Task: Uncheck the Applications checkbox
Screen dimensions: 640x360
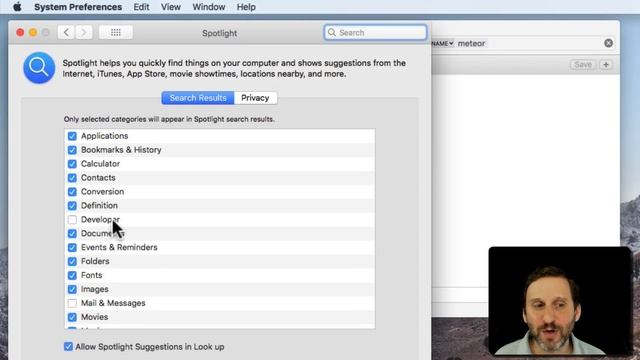Action: (72, 136)
